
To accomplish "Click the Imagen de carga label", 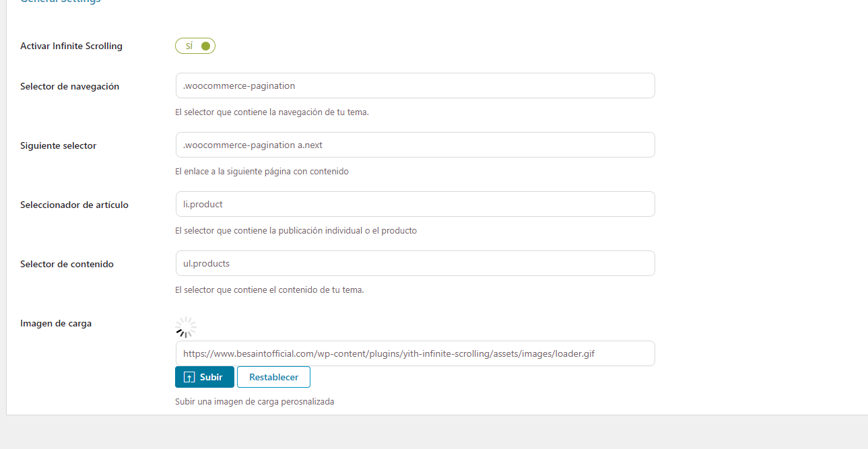I will 56,323.
